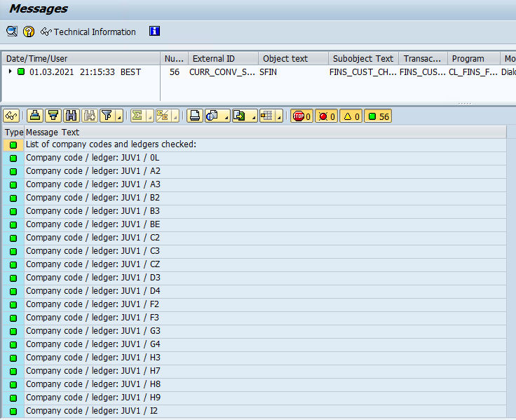Open the yellow question-mark help icon
This screenshot has width=516, height=420.
click(x=29, y=32)
